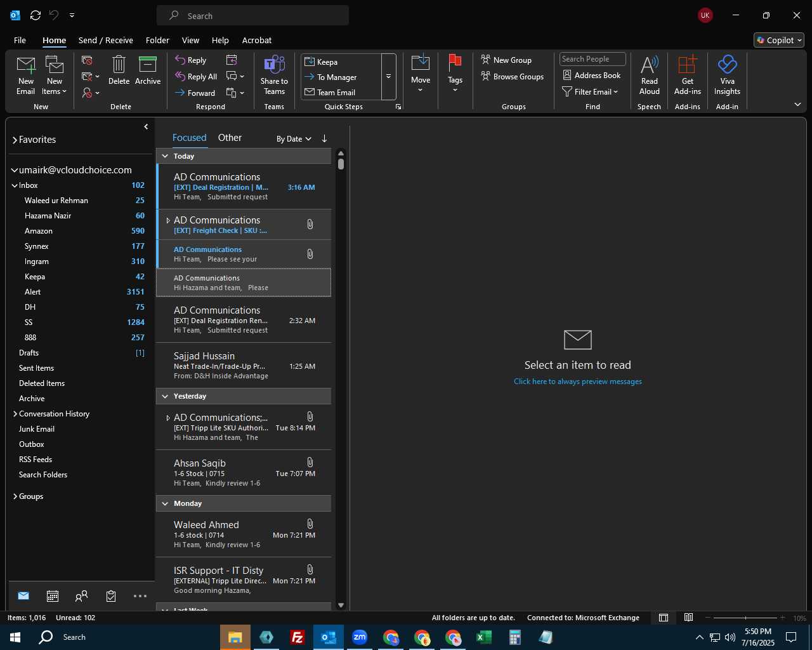Click Reply All in the ribbon
This screenshot has height=650, width=812.
196,77
